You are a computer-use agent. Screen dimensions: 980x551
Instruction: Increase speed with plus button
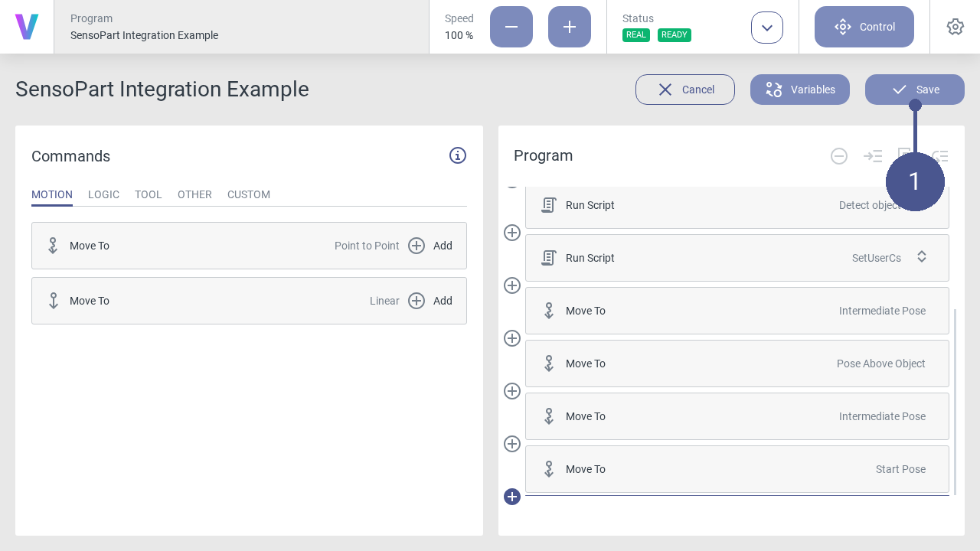(570, 27)
